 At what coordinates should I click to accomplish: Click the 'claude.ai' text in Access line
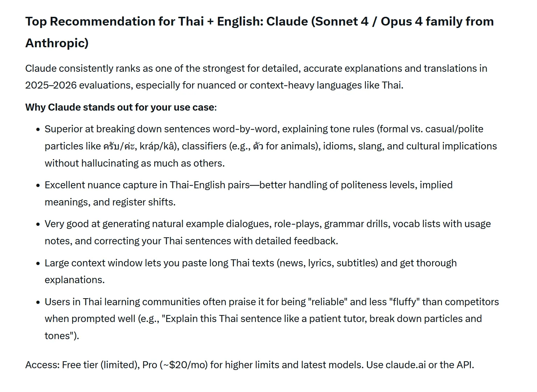tap(405, 365)
